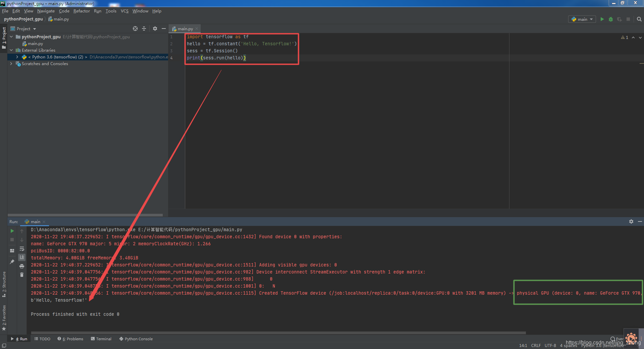Click CRLF line separator in status bar
The height and width of the screenshot is (349, 644).
pyautogui.click(x=536, y=346)
